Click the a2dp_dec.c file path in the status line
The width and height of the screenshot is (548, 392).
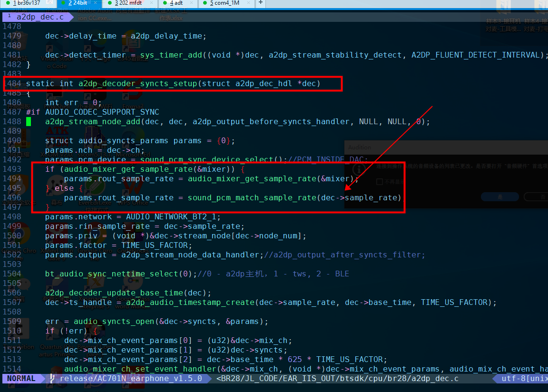click(x=337, y=378)
